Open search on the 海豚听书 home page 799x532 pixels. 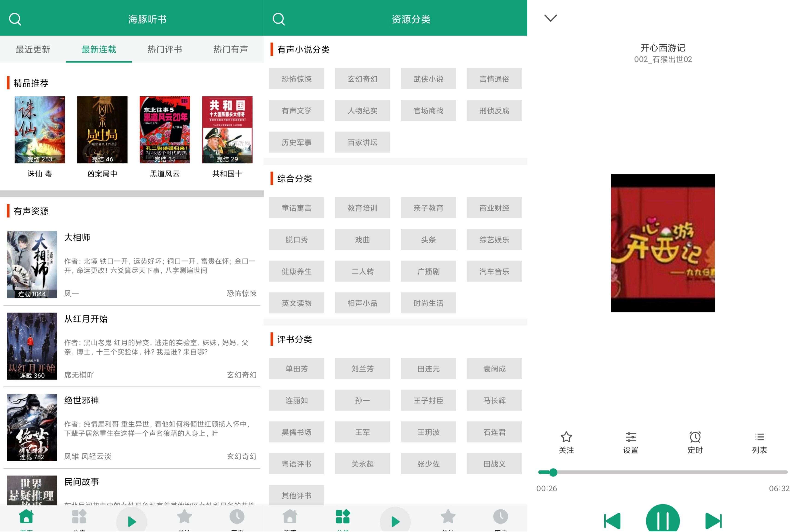click(x=15, y=19)
